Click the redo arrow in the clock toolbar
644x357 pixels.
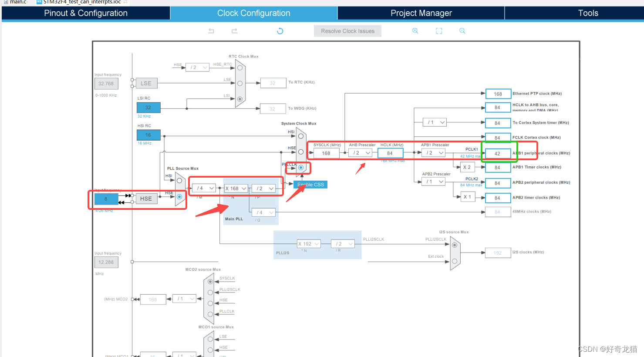point(235,31)
